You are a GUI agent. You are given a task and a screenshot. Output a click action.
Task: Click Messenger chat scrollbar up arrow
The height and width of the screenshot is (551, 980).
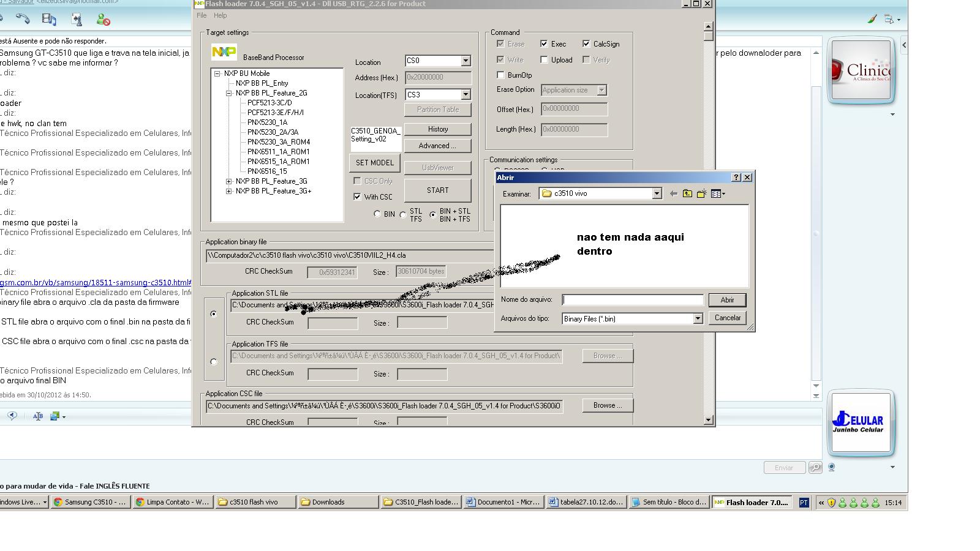[x=816, y=53]
